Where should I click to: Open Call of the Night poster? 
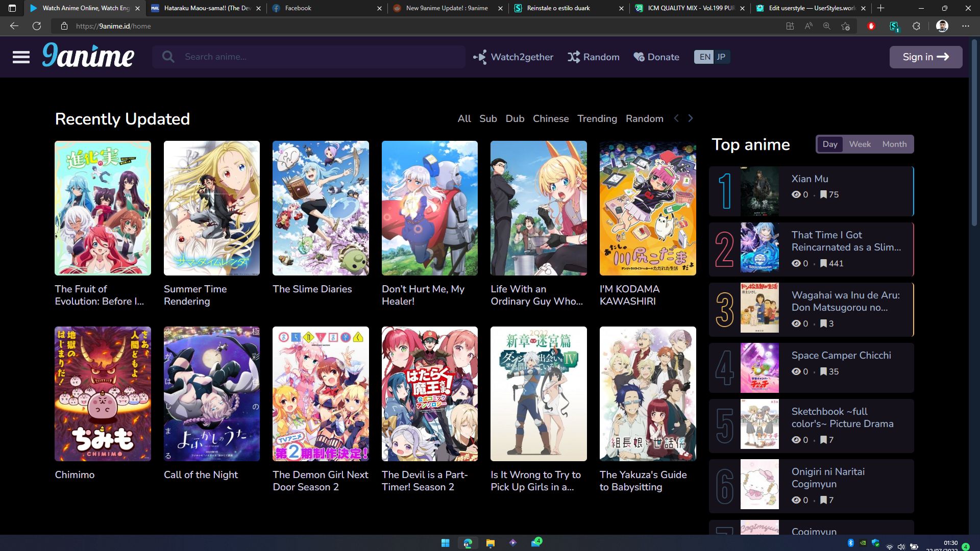(x=211, y=394)
